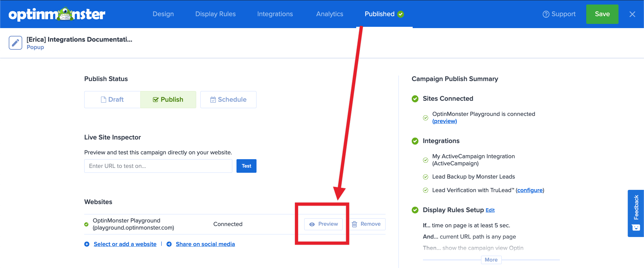Viewport: 644px width, 268px height.
Task: Click the Support help icon
Action: click(546, 14)
